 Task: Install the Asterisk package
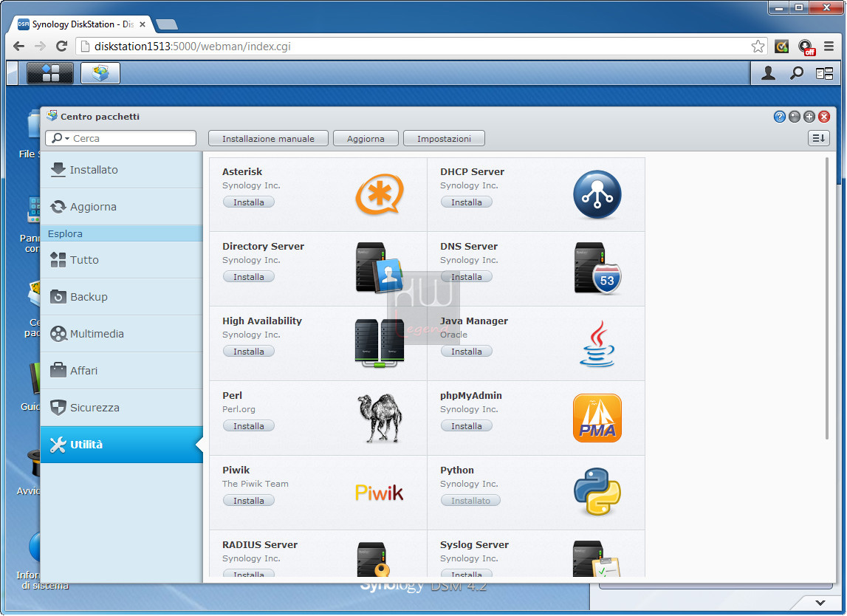pyautogui.click(x=248, y=202)
